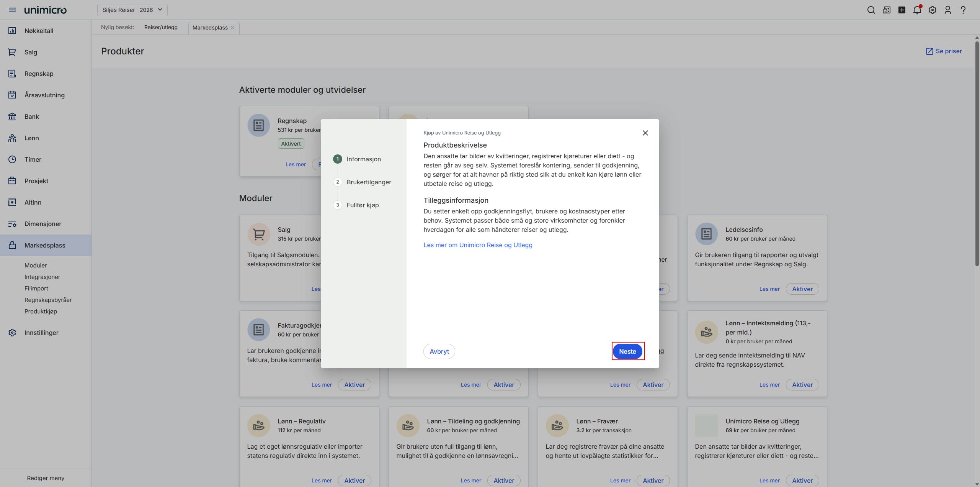Toggle the hamburger menu icon
The height and width of the screenshot is (487, 980).
12,10
